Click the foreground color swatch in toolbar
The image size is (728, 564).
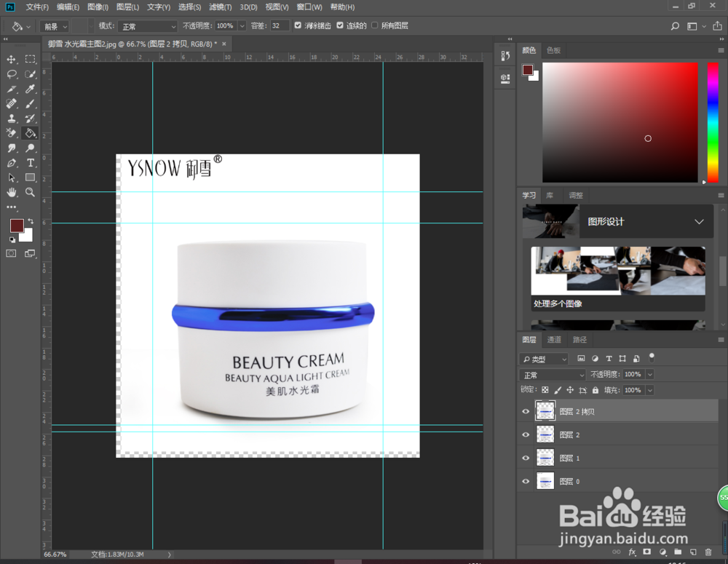(x=17, y=226)
